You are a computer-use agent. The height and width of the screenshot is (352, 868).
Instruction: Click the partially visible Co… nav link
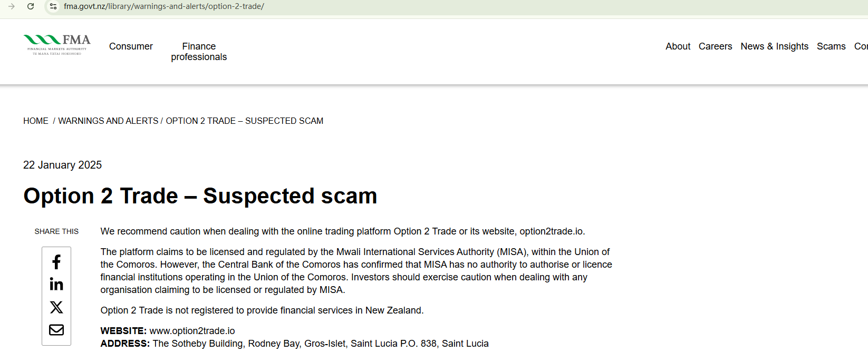point(861,46)
